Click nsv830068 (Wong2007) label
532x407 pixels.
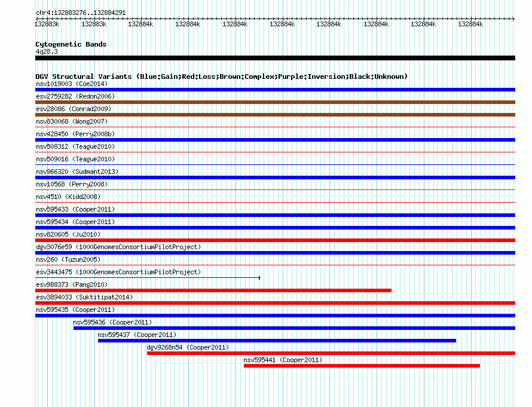click(x=72, y=121)
